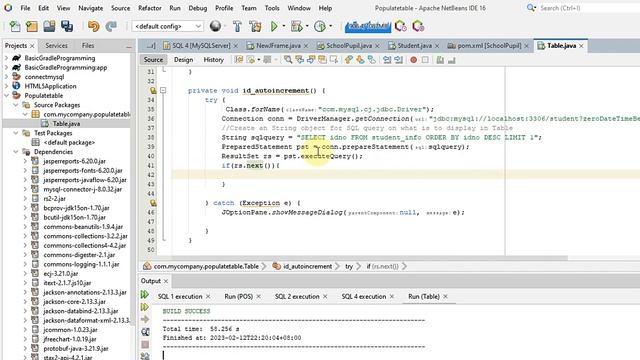The width and height of the screenshot is (640, 360).
Task: Click the Find Selection magnifier icon
Action: [x=288, y=60]
